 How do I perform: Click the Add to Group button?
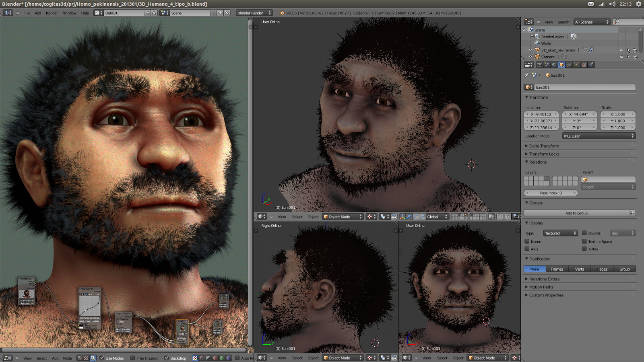coord(577,213)
